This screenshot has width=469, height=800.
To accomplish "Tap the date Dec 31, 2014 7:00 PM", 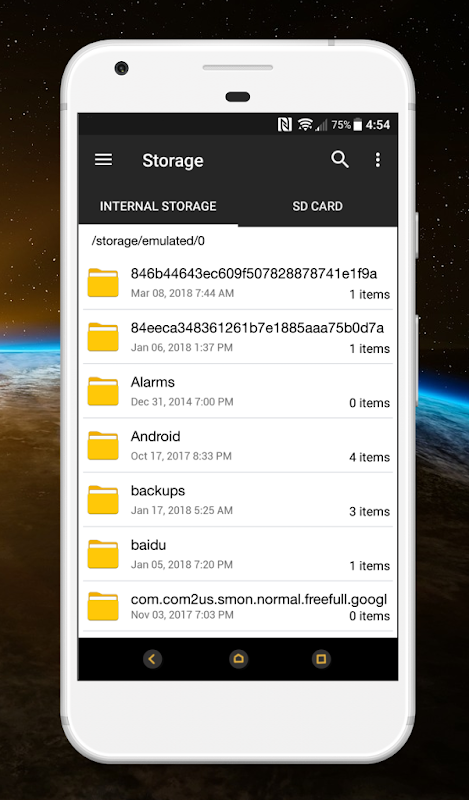I will 182,402.
